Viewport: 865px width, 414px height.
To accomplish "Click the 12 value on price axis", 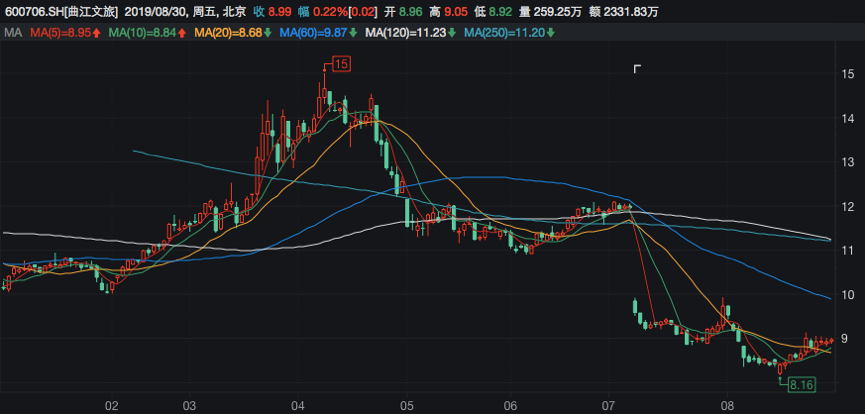I will point(846,206).
